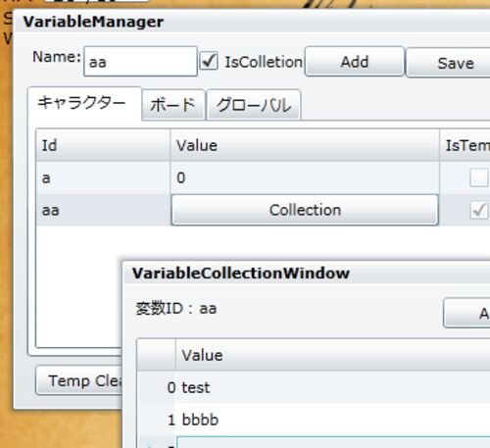Switch to the グローバル tab
This screenshot has height=448, width=490.
(x=254, y=105)
